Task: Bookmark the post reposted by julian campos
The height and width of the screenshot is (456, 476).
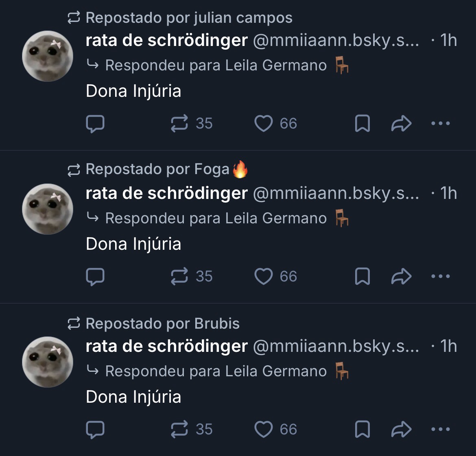Action: pyautogui.click(x=362, y=123)
